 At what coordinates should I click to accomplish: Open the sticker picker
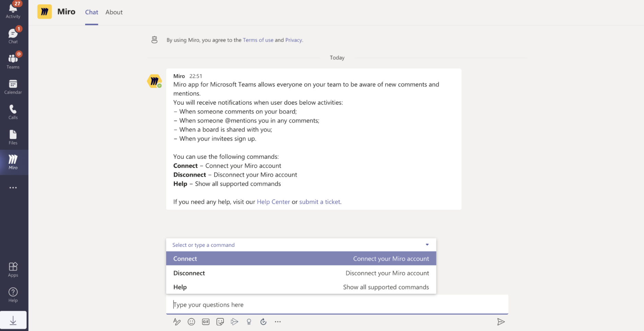[220, 322]
